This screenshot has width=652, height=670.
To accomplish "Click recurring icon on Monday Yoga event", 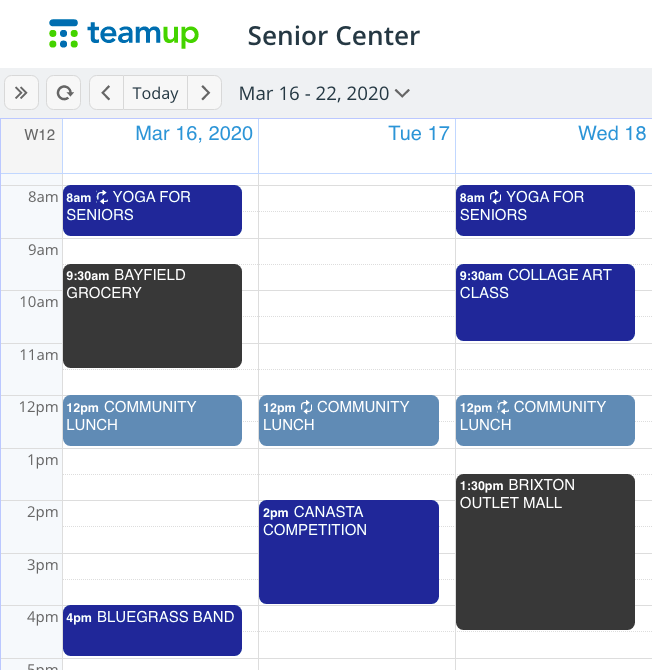I will click(102, 197).
